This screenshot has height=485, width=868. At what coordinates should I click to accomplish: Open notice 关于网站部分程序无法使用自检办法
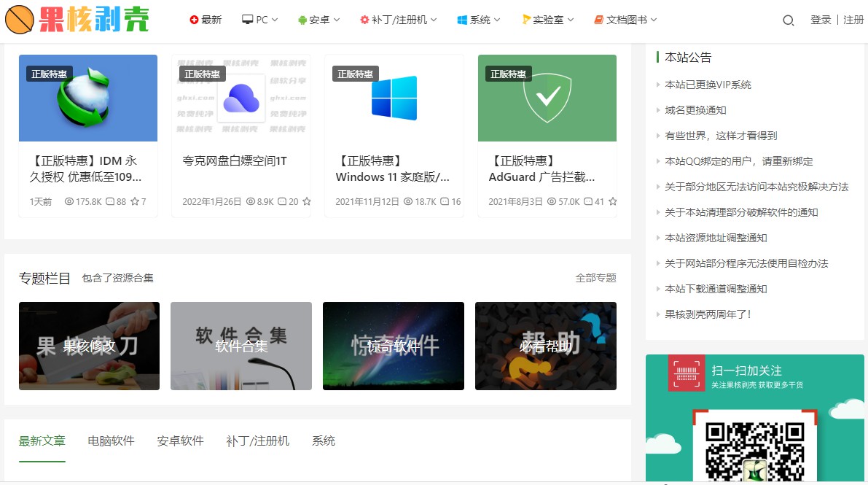coord(746,263)
